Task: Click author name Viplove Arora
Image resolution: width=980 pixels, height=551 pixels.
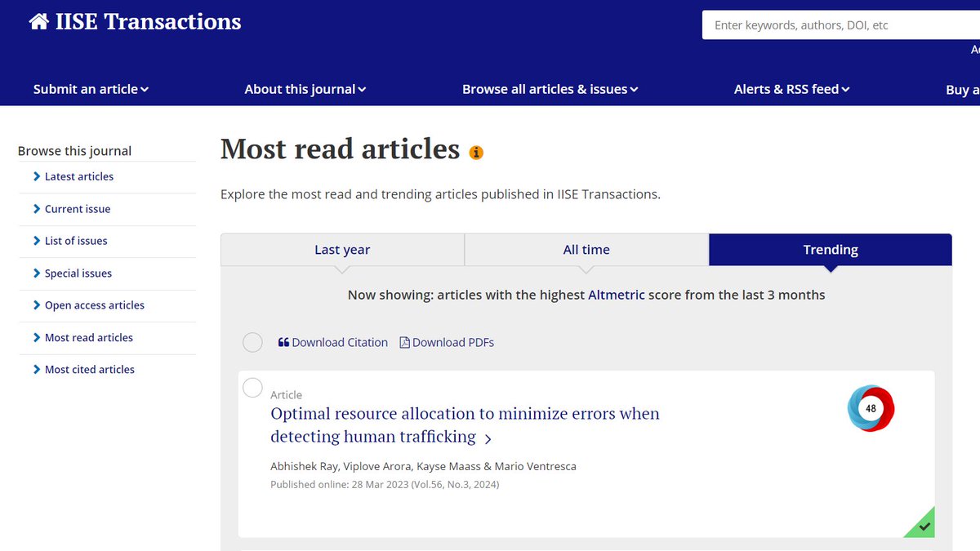Action: (x=379, y=466)
